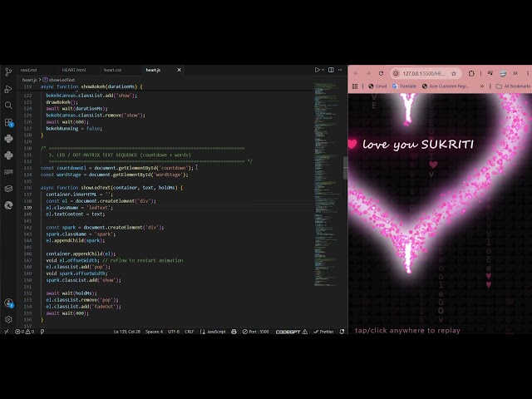This screenshot has height=399, width=532.
Task: Open the Manage gear icon
Action: (x=8, y=319)
